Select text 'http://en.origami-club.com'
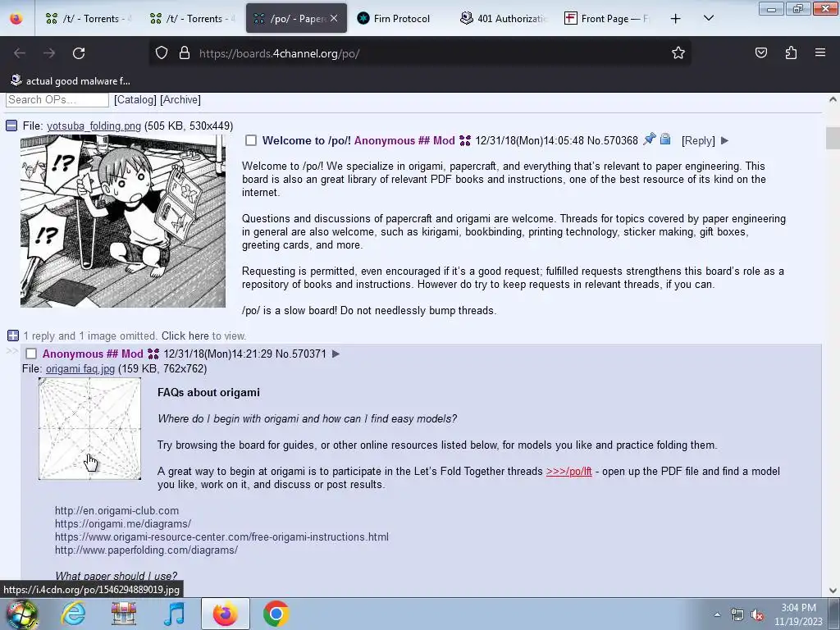Image resolution: width=840 pixels, height=630 pixels. (116, 510)
